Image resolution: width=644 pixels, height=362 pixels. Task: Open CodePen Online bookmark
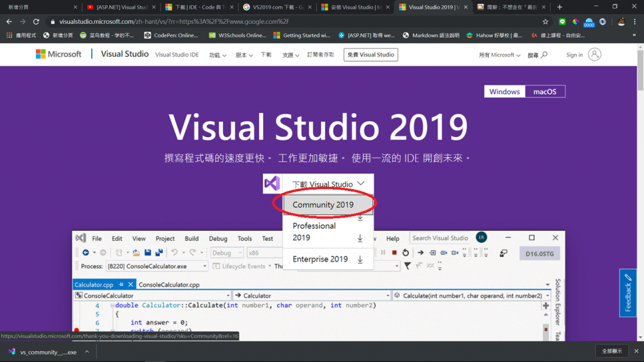click(x=171, y=35)
